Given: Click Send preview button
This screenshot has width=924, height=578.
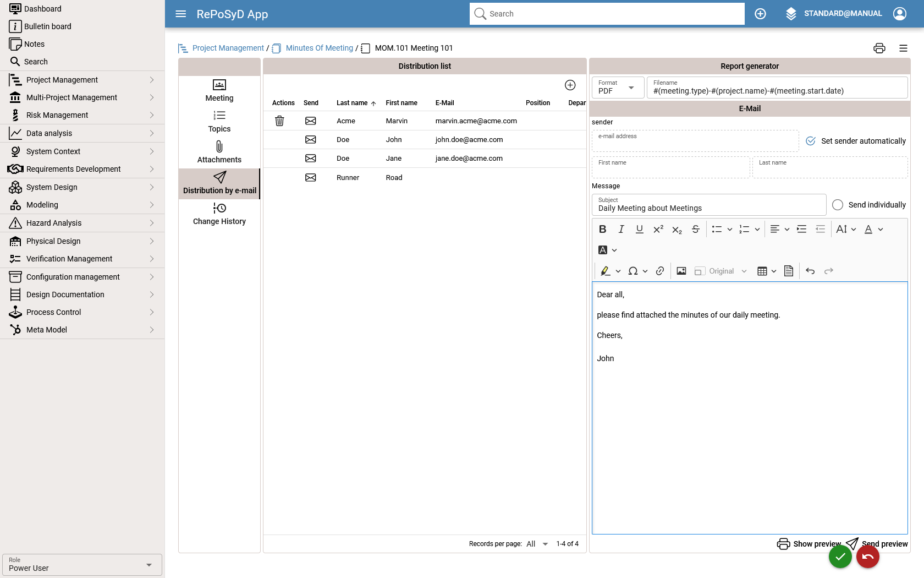Looking at the screenshot, I should pos(877,544).
